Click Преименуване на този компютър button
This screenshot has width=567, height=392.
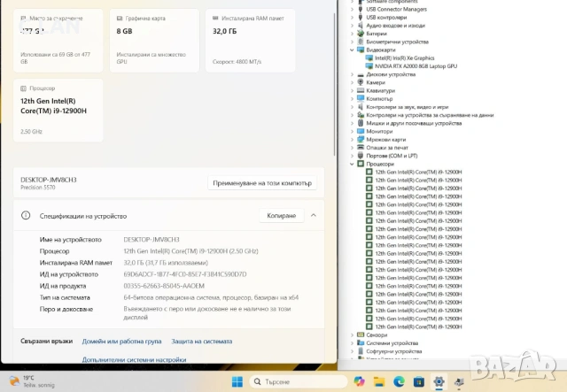(x=262, y=183)
